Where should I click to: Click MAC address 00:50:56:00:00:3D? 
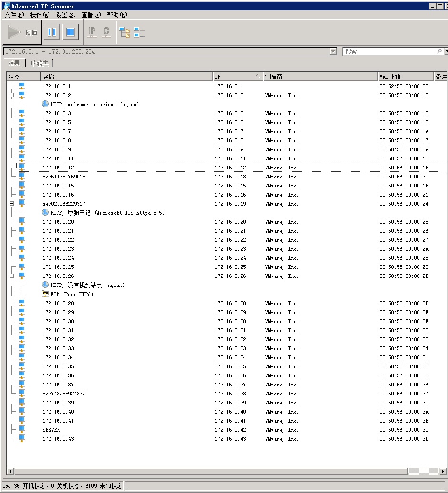tap(404, 439)
